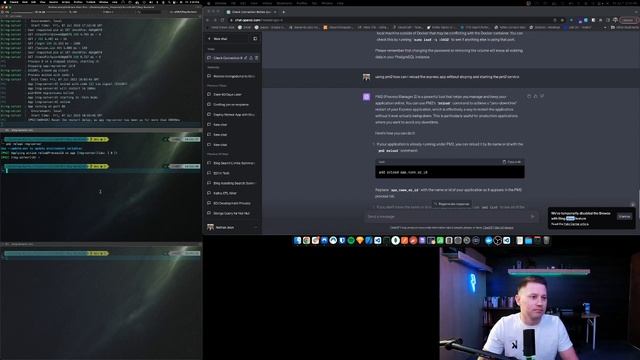The image size is (640, 360).
Task: Open the Chrome Profiles menu
Action: pyautogui.click(x=302, y=3)
